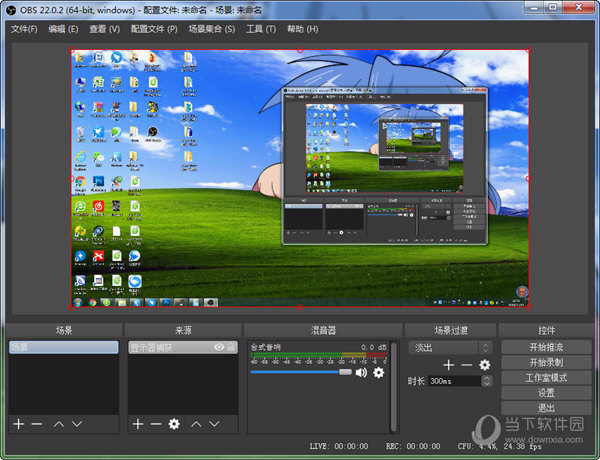This screenshot has height=460, width=600.
Task: Click the Chrome desktop icon in the preview
Action: coord(80,182)
